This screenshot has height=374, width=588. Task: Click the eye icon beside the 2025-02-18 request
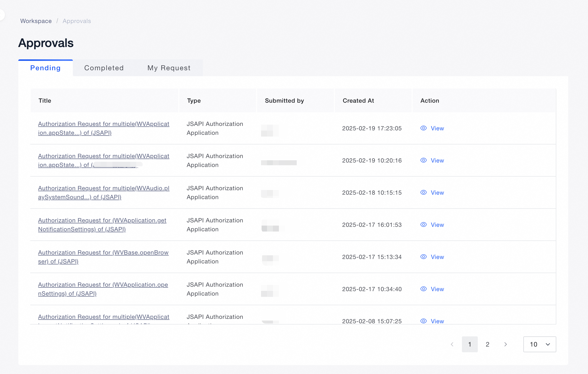click(423, 192)
